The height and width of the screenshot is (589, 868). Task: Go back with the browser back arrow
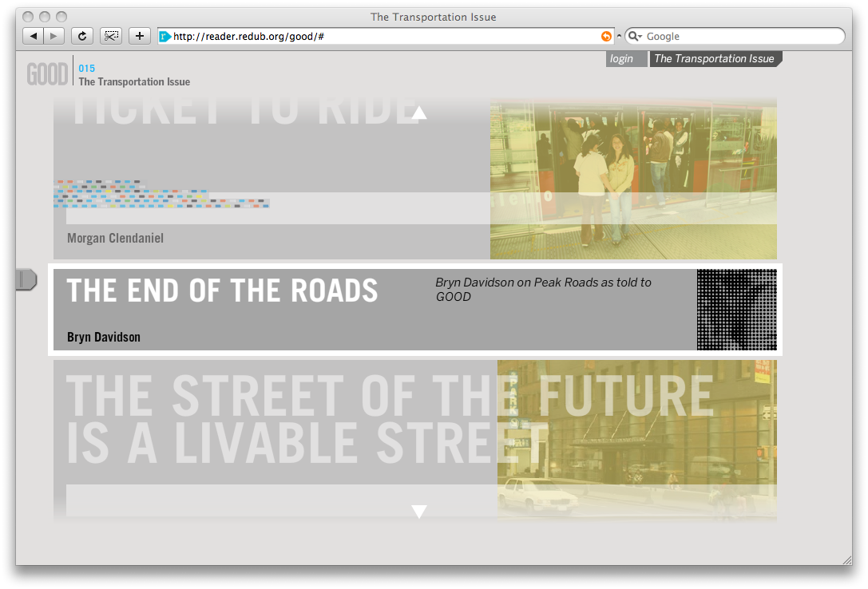[x=34, y=36]
